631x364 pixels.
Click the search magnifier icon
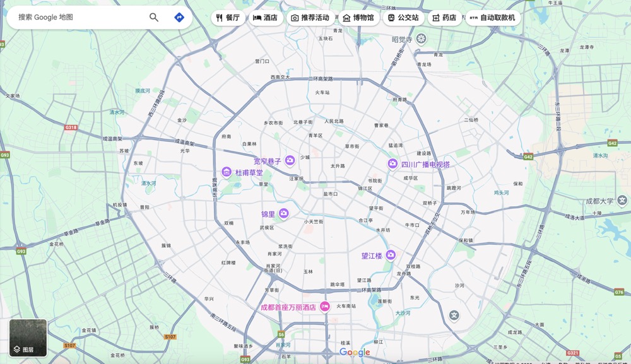[x=154, y=17]
